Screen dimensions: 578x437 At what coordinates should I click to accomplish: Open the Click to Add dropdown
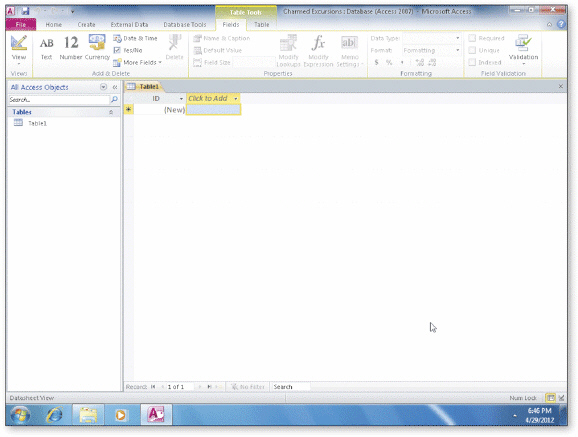[236, 99]
